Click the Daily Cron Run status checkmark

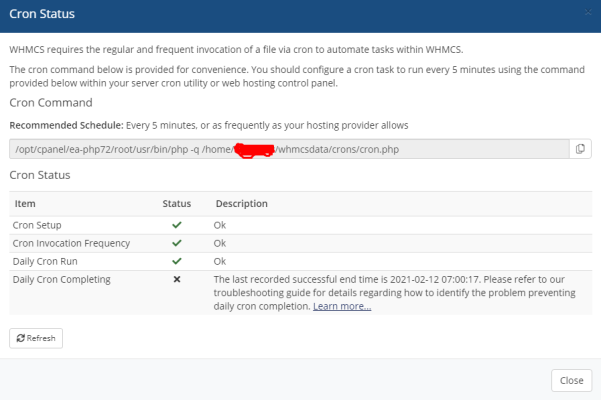coord(177,260)
